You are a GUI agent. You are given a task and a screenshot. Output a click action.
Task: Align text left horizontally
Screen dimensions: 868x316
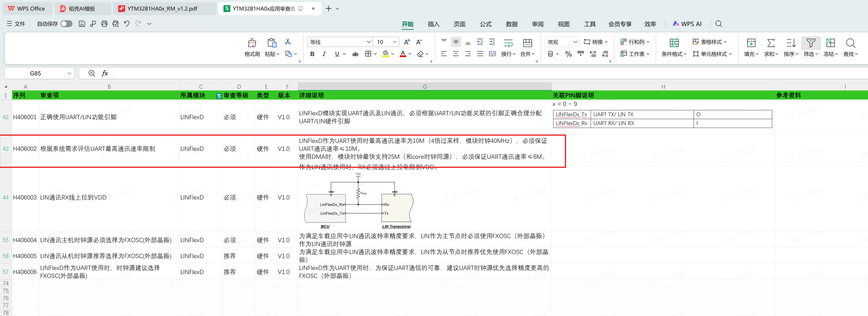444,54
